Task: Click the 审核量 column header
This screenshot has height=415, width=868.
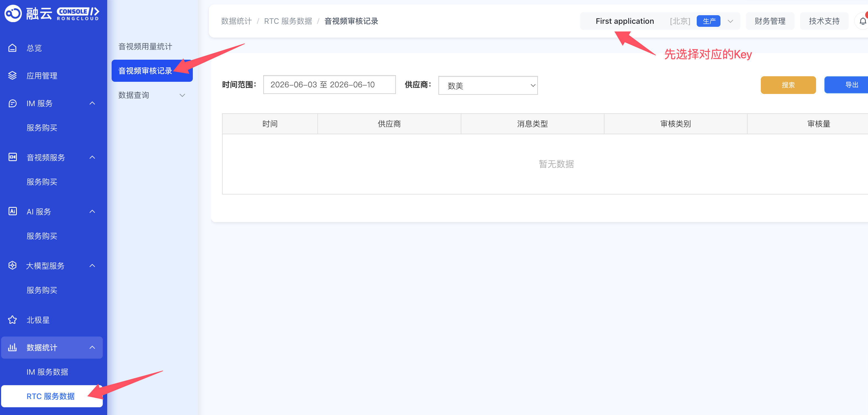Action: (819, 124)
